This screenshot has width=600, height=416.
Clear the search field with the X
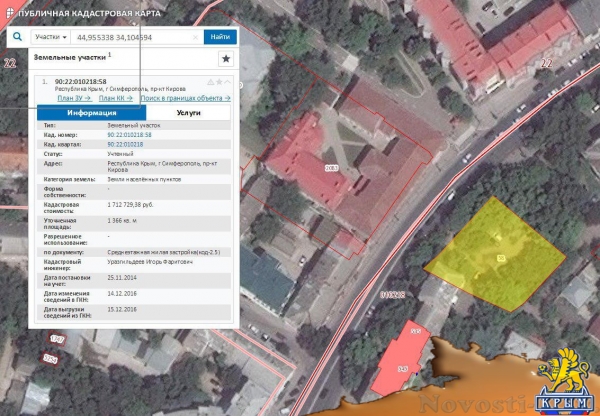[x=197, y=37]
